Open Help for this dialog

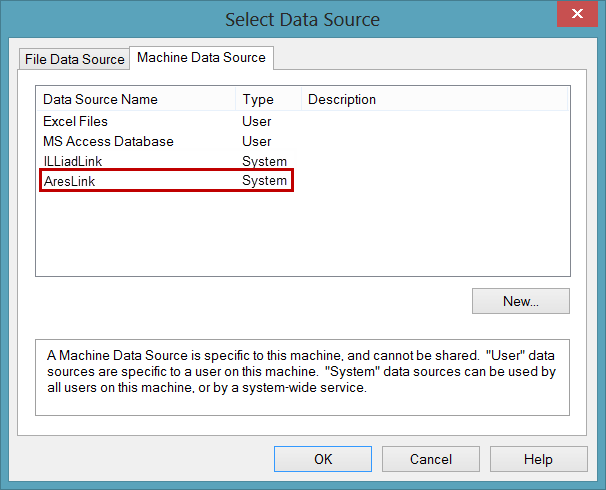(x=537, y=460)
